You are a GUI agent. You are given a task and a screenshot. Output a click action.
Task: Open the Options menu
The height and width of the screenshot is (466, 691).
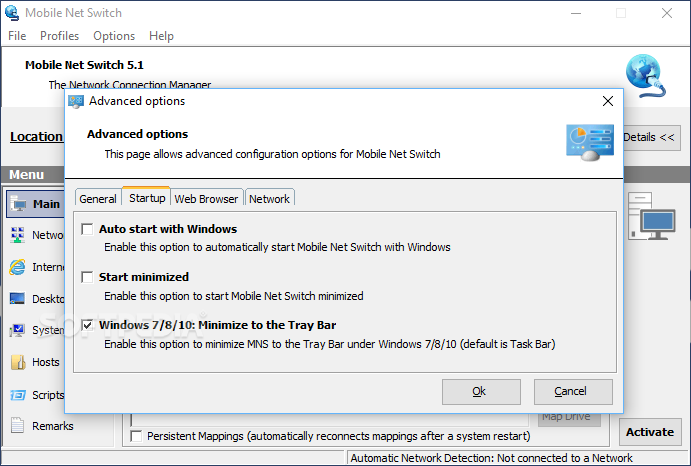tap(114, 36)
